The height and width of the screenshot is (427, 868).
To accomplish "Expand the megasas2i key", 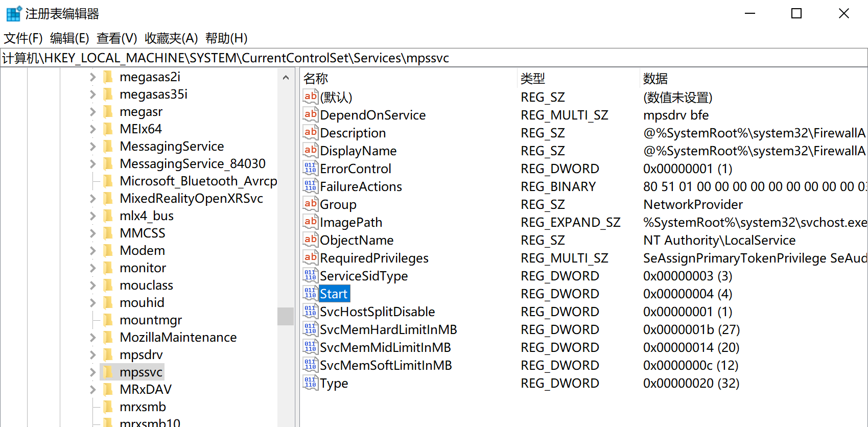I will tap(92, 77).
